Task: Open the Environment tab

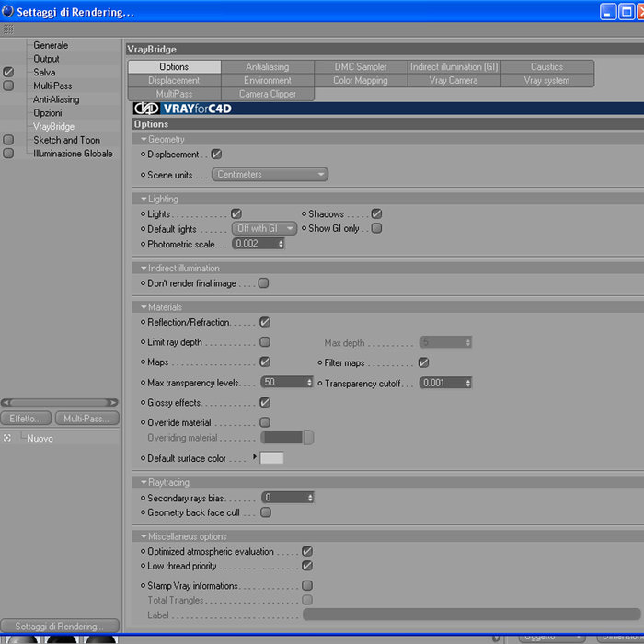Action: click(x=268, y=80)
